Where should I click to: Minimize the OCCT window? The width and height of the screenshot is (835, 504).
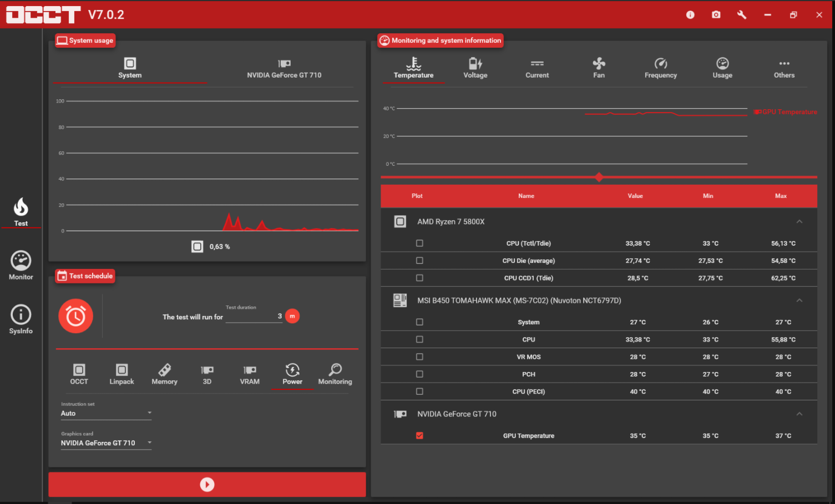(x=767, y=15)
